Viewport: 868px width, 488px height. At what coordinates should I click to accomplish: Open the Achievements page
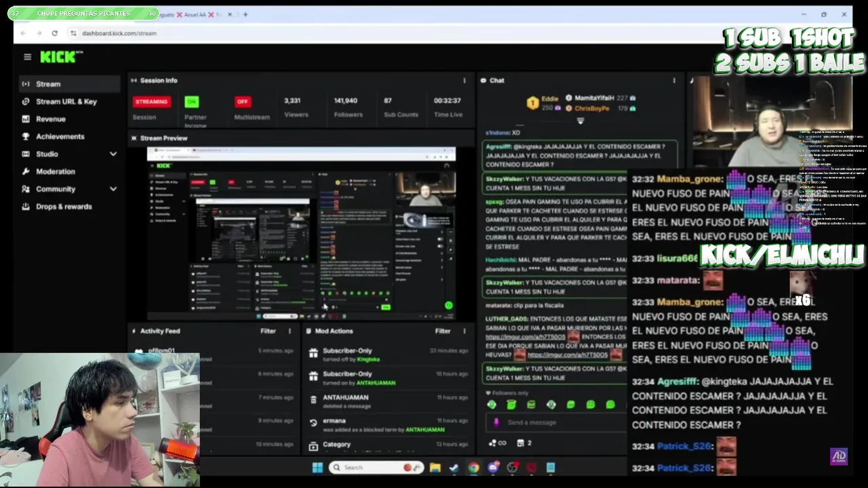tap(60, 137)
